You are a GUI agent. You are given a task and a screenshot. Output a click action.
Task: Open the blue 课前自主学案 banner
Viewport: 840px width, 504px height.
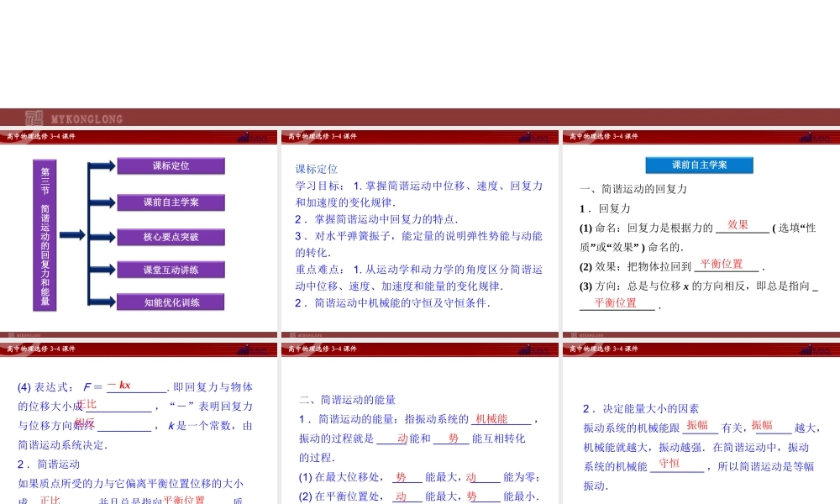click(700, 165)
